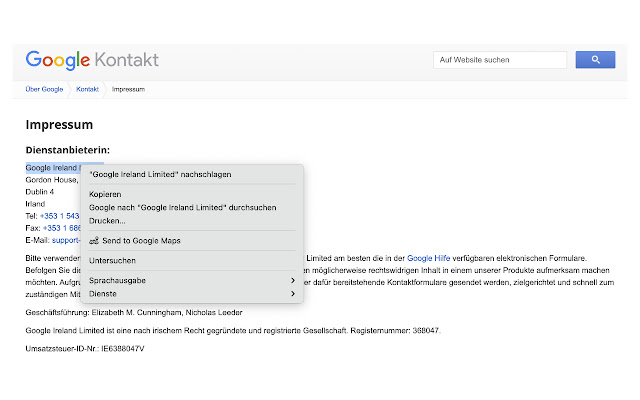Open the Dienste menu entry
The width and height of the screenshot is (640, 400).
[103, 294]
